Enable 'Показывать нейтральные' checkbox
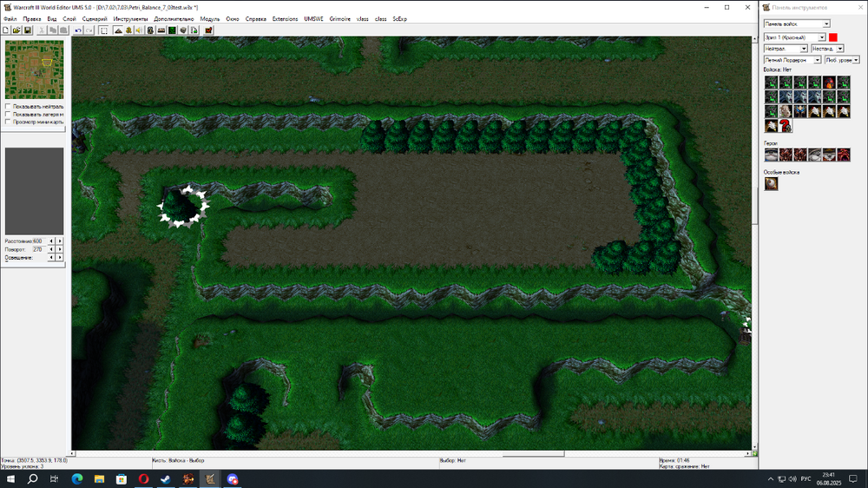The width and height of the screenshot is (868, 488). (8, 107)
